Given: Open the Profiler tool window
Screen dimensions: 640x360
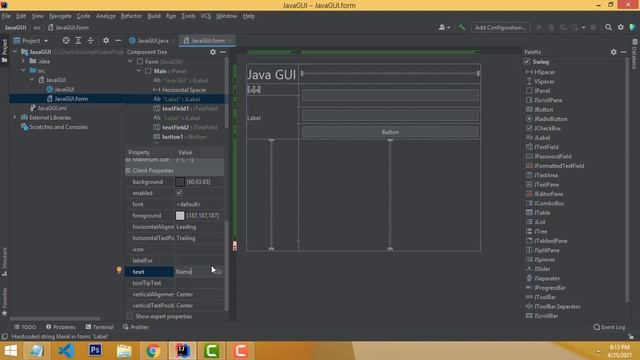Looking at the screenshot, I should [x=136, y=327].
